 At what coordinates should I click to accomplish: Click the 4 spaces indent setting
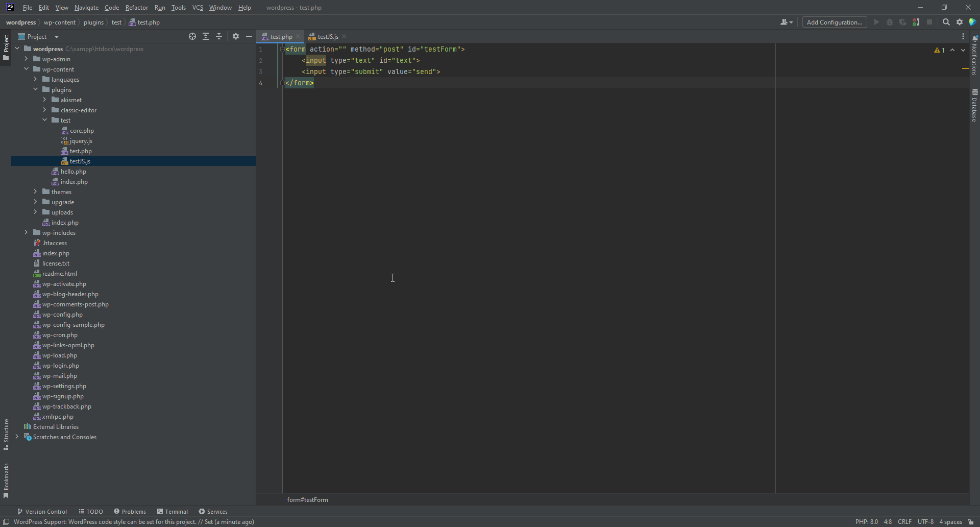click(x=950, y=522)
